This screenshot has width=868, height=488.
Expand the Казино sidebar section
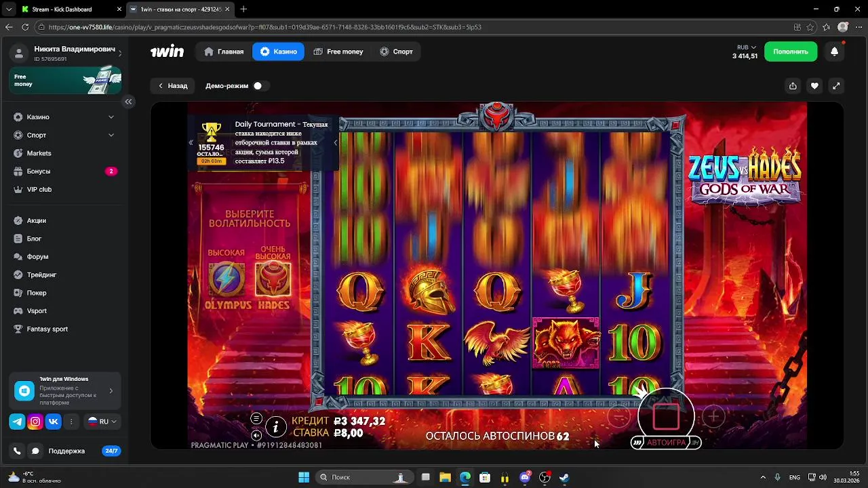pyautogui.click(x=64, y=117)
